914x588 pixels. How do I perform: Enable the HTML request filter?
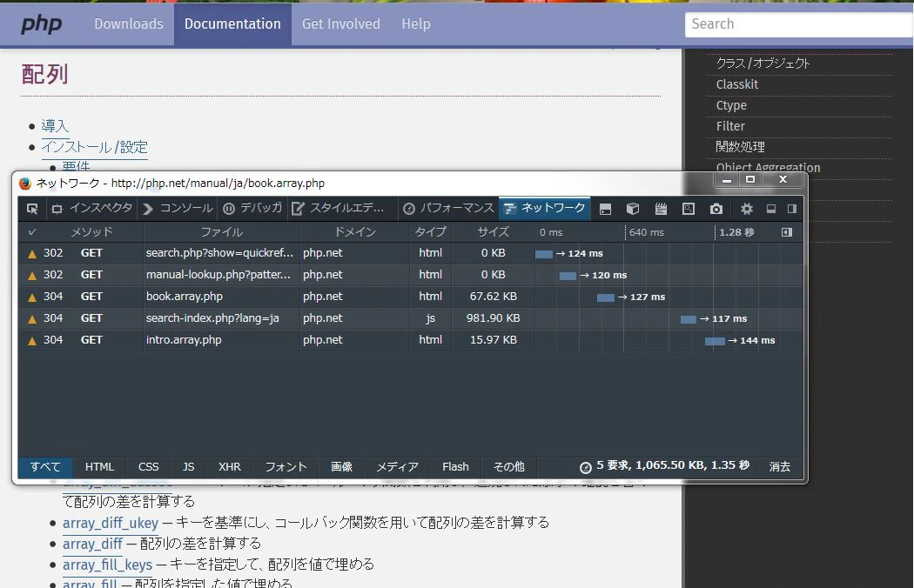tap(99, 467)
